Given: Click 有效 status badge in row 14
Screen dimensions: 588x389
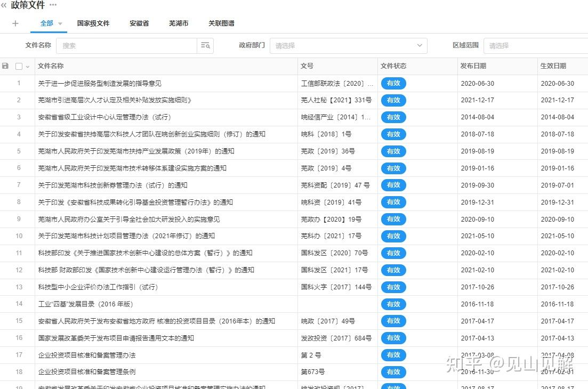Looking at the screenshot, I should 393,304.
